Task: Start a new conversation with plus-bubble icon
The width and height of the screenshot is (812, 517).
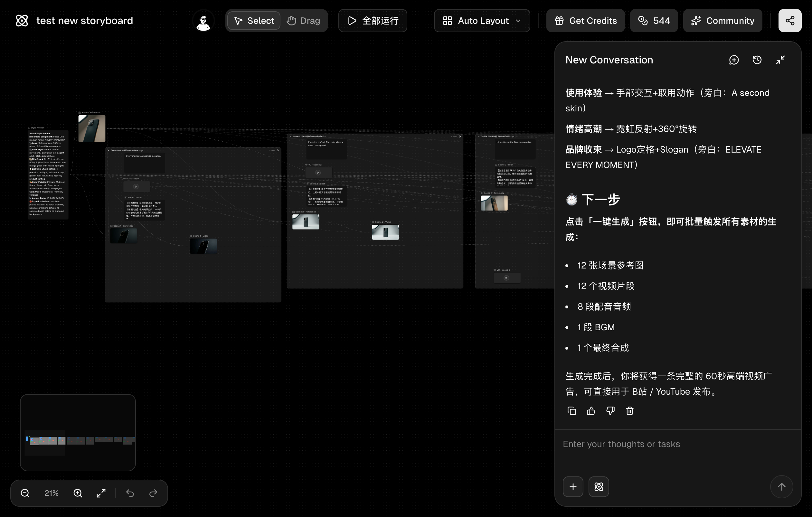Action: click(734, 60)
